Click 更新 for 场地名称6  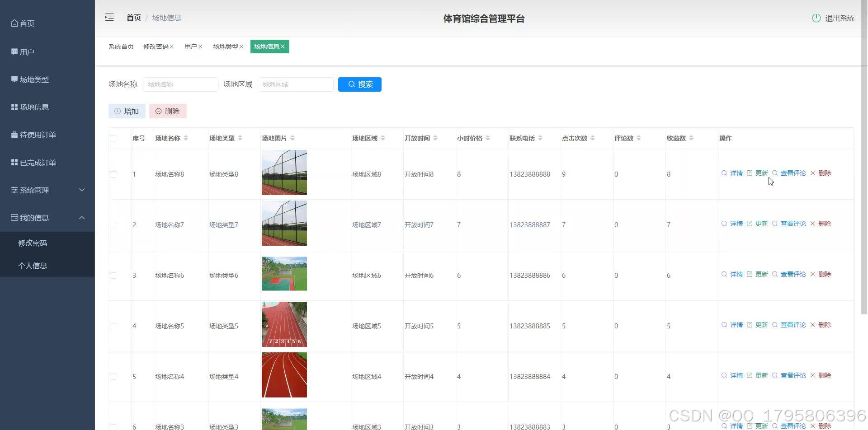click(757, 274)
